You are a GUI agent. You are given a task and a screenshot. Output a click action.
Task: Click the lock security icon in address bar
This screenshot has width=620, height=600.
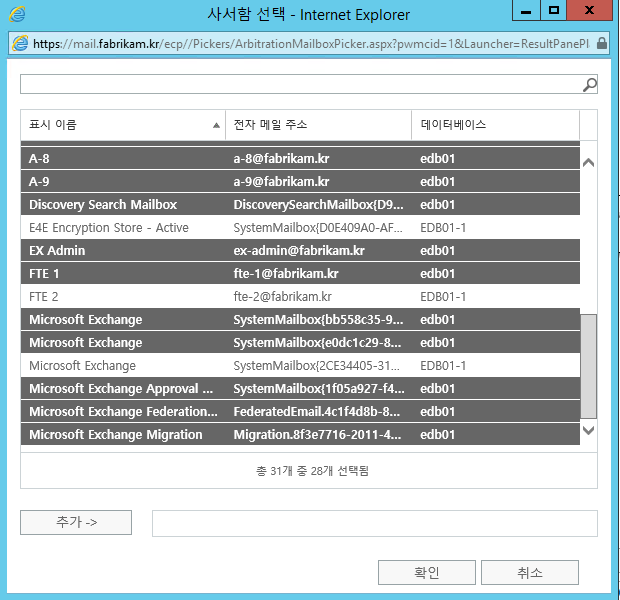pos(601,43)
